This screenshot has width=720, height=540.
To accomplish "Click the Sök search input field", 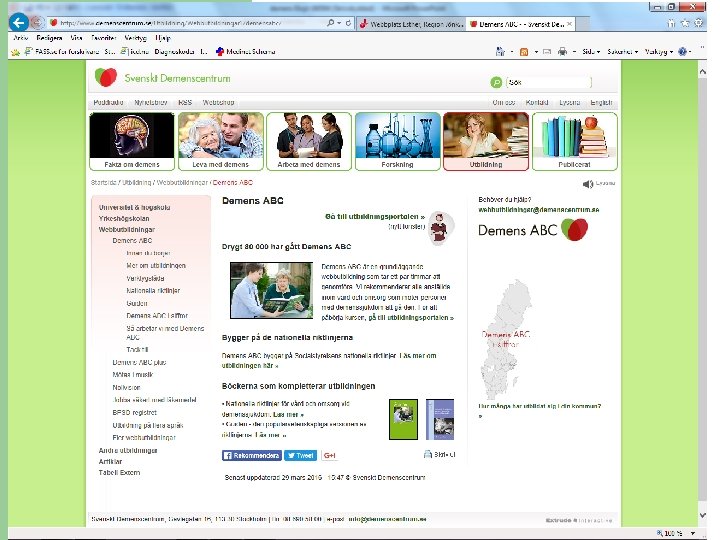I will [549, 83].
